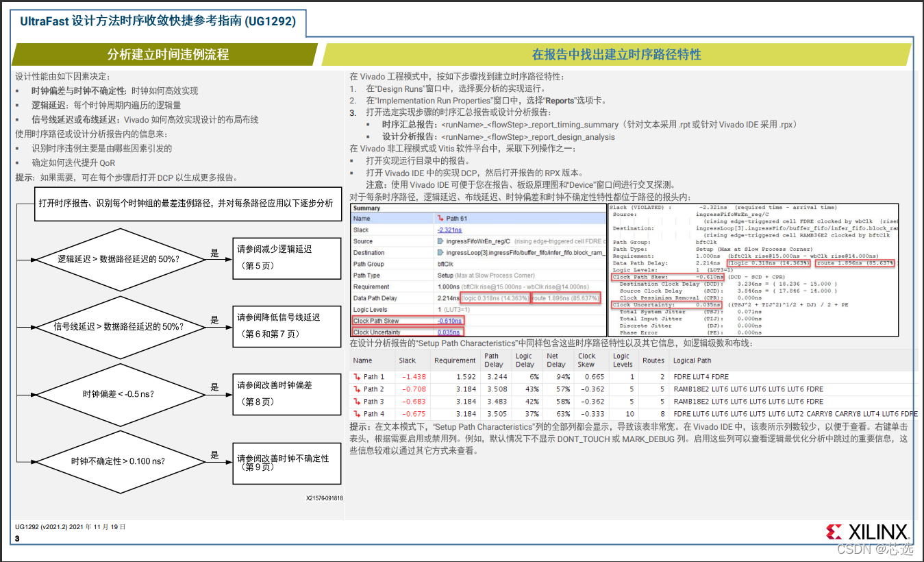The width and height of the screenshot is (924, 562).
Task: Click the Slack column header
Action: pos(408,361)
